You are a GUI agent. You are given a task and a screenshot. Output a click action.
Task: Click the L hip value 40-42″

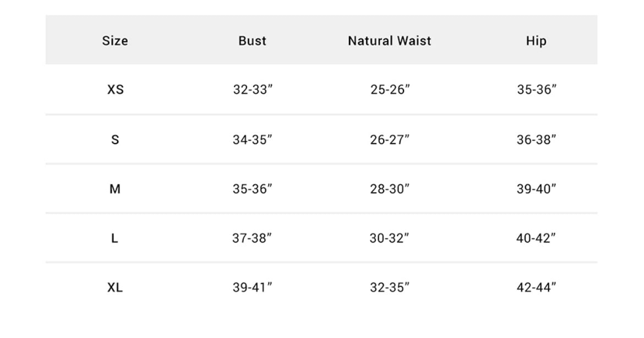coord(537,238)
